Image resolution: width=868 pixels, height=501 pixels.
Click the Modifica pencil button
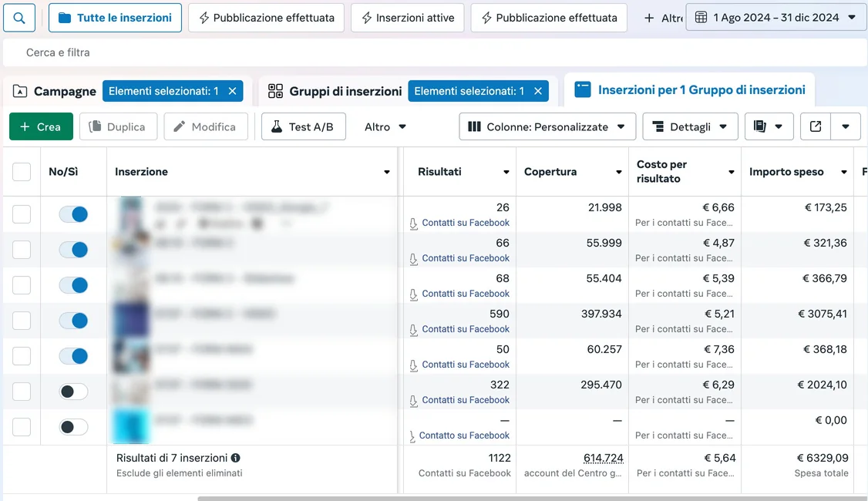(206, 126)
